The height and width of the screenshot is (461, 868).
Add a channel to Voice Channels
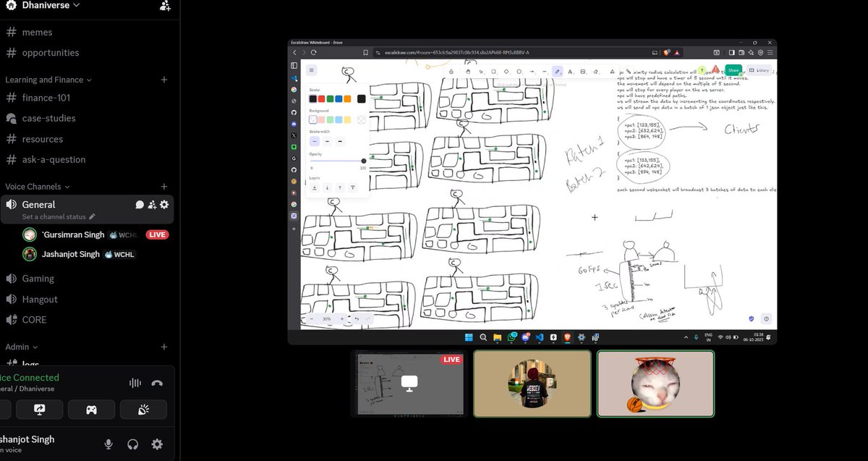(163, 187)
